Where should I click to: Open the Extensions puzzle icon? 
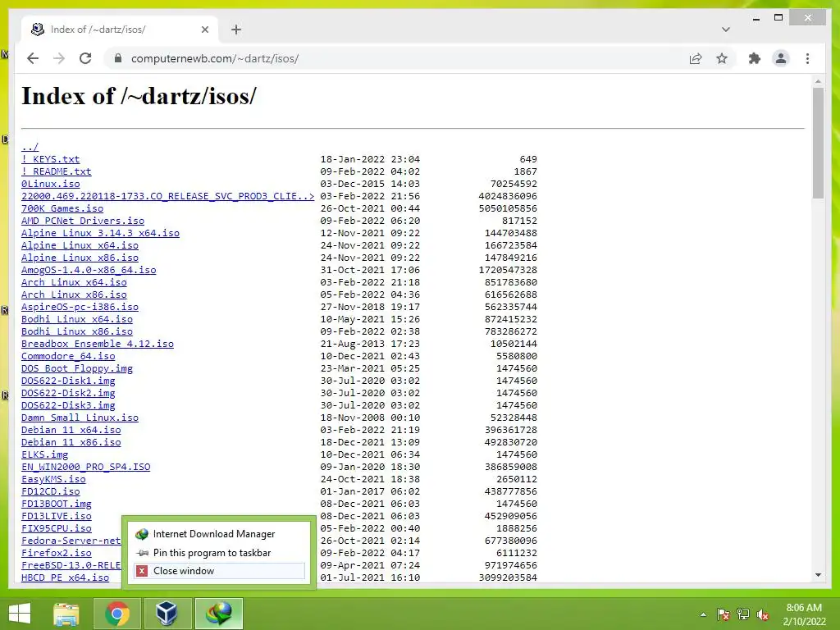[x=755, y=58]
